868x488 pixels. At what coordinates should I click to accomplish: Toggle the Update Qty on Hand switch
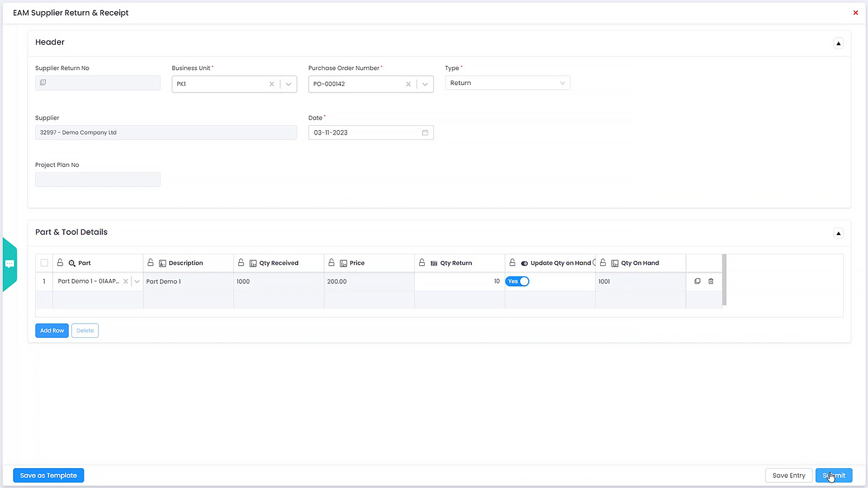517,282
